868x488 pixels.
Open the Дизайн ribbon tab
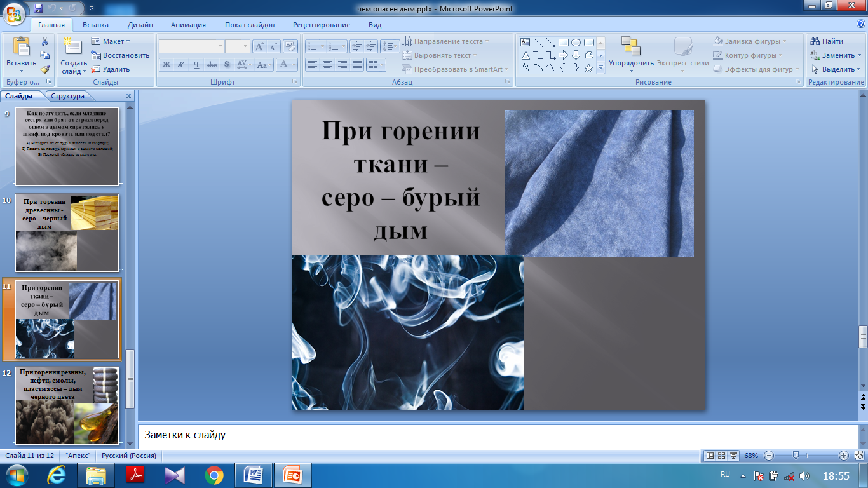tap(140, 25)
